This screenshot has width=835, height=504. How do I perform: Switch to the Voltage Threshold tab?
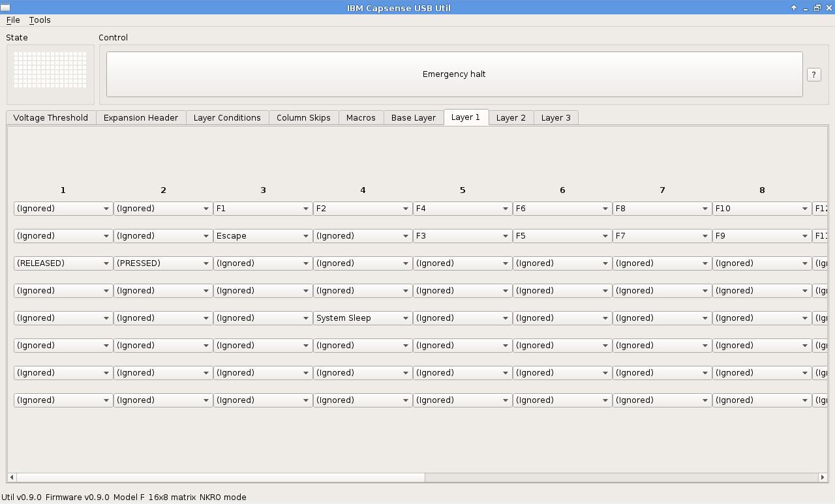tap(51, 118)
